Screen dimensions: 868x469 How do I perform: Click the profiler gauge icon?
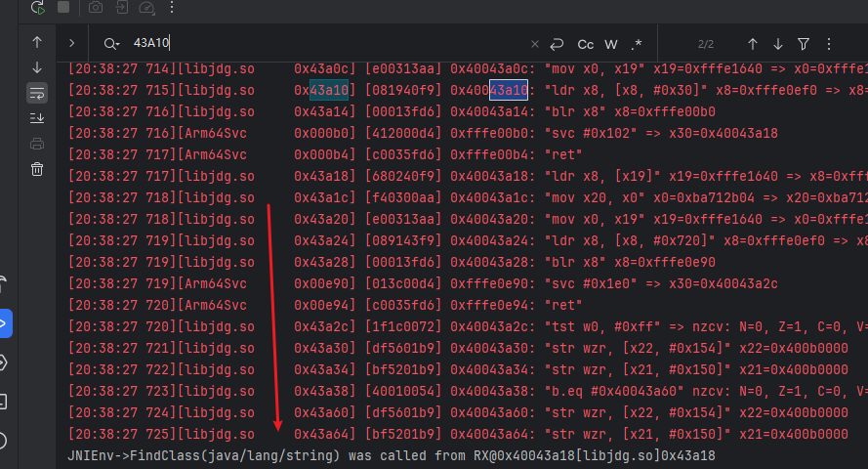(x=147, y=8)
